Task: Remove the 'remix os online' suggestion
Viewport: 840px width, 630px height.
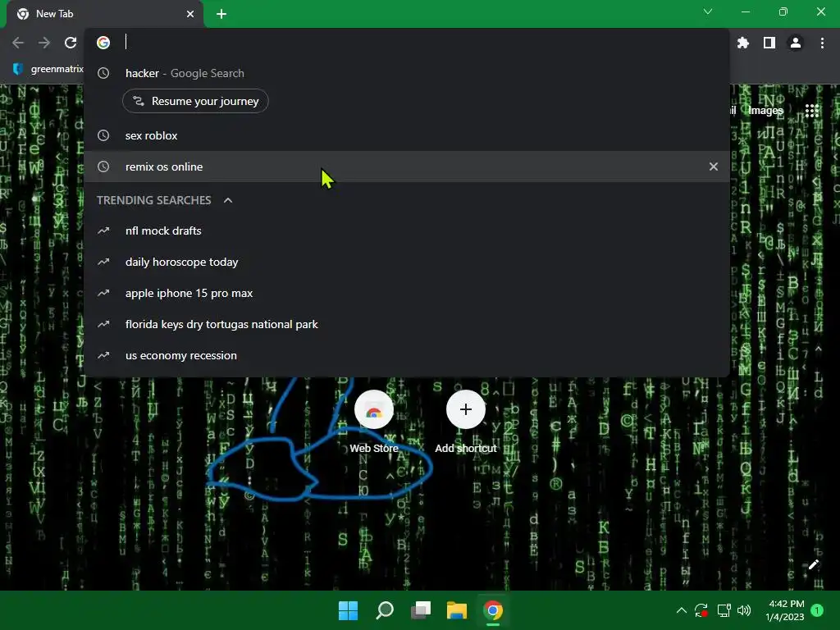Action: coord(714,167)
